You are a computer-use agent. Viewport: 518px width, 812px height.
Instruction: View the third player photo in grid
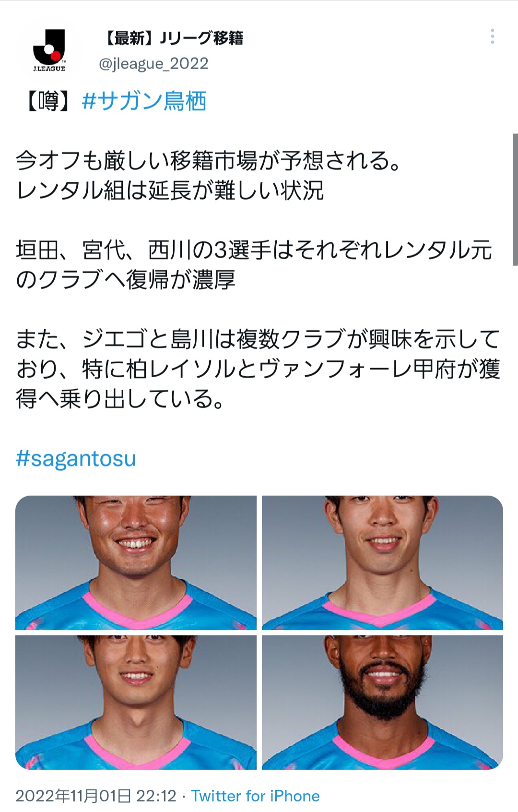click(x=136, y=703)
